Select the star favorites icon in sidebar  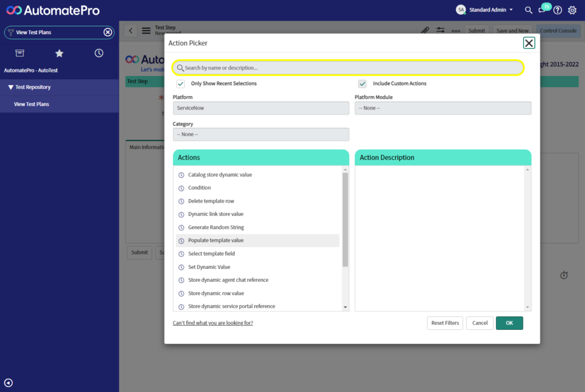click(x=59, y=52)
